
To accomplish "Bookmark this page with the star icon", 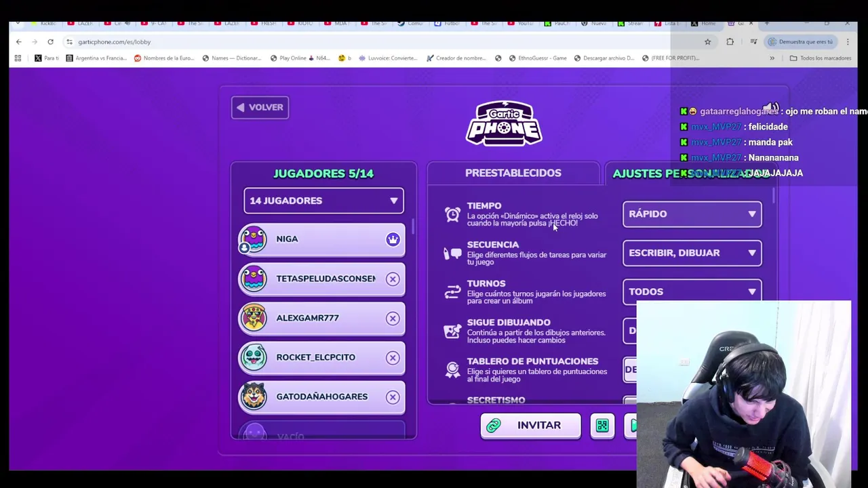I will tap(707, 41).
